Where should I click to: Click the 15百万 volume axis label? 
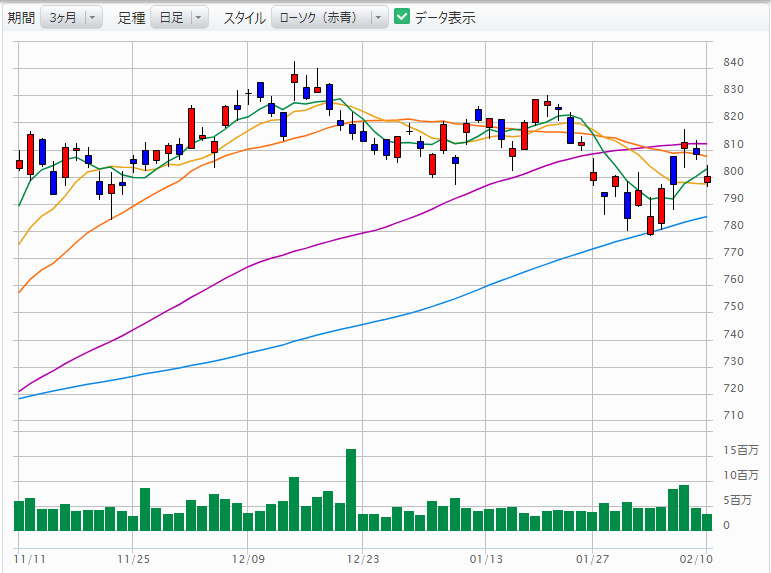(741, 450)
